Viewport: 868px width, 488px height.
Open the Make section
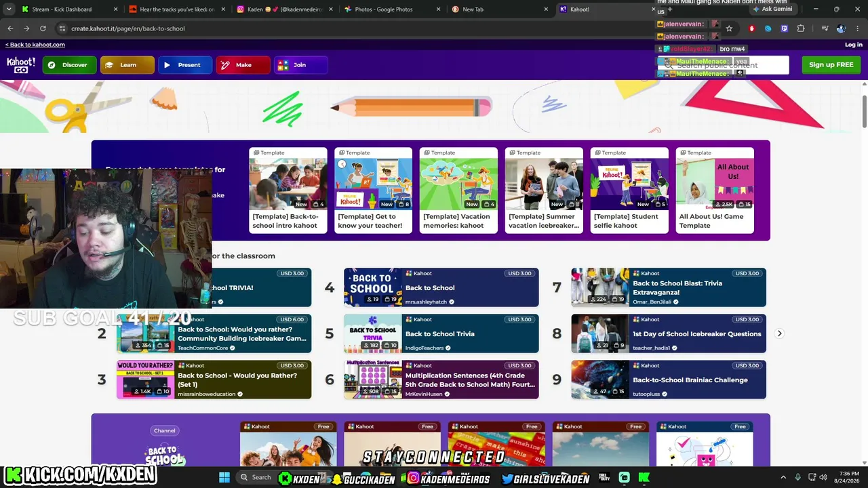click(243, 65)
